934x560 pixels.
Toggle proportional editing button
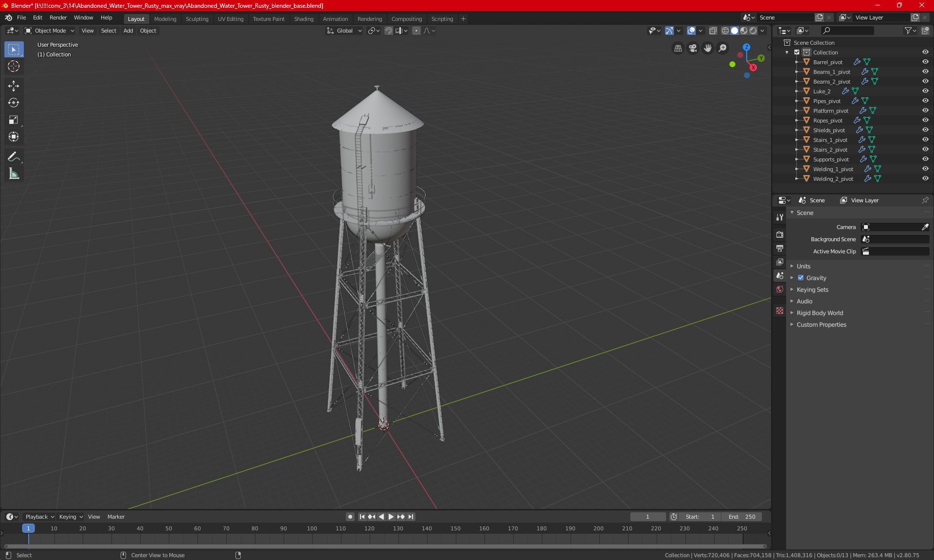tap(416, 31)
